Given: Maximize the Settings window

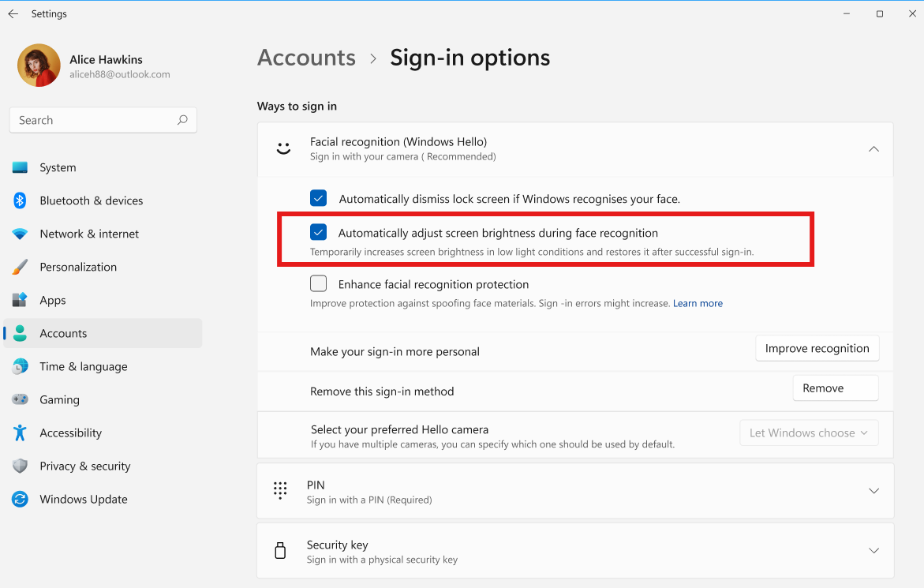Looking at the screenshot, I should pyautogui.click(x=879, y=13).
